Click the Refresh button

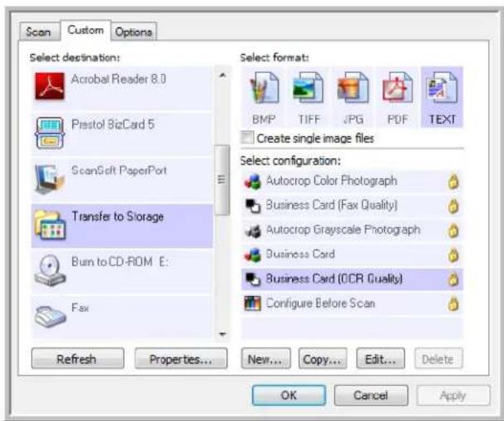77,359
